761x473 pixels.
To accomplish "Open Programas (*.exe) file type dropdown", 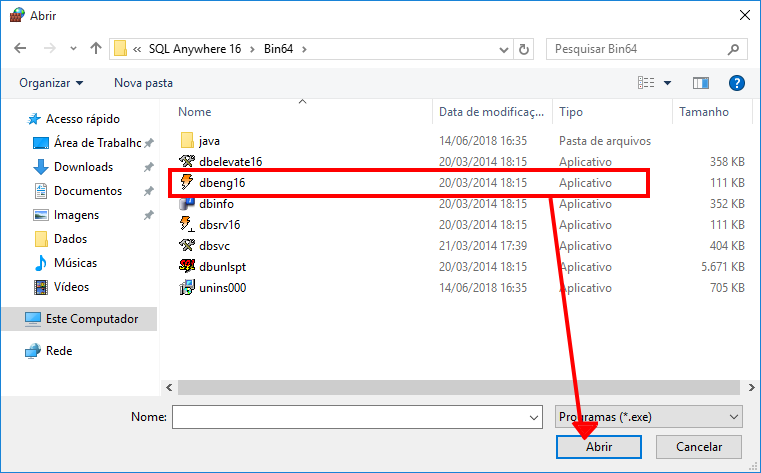I will coord(648,417).
